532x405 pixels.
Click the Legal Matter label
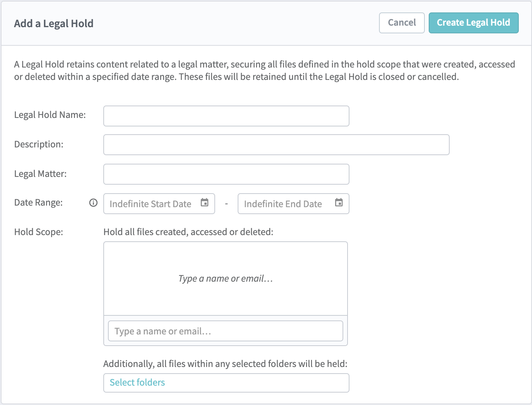coord(40,174)
